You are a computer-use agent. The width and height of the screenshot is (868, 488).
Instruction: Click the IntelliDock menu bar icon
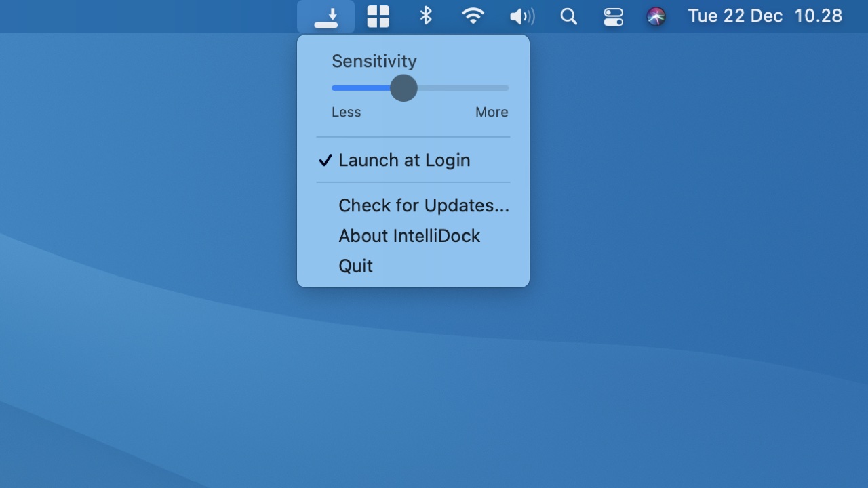(326, 16)
